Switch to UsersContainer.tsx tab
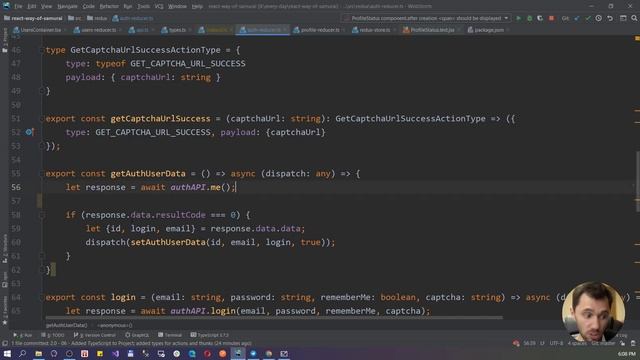Image resolution: width=640 pixels, height=360 pixels. tap(37, 30)
